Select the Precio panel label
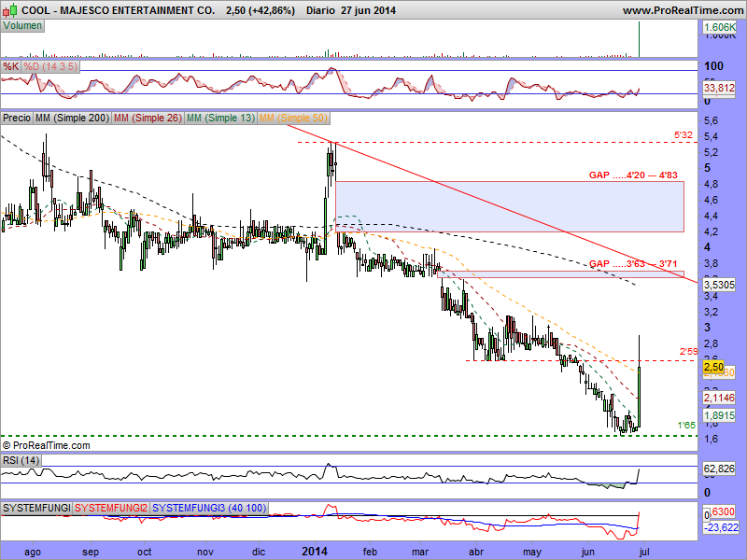Viewport: 747px width, 560px height. (x=17, y=118)
